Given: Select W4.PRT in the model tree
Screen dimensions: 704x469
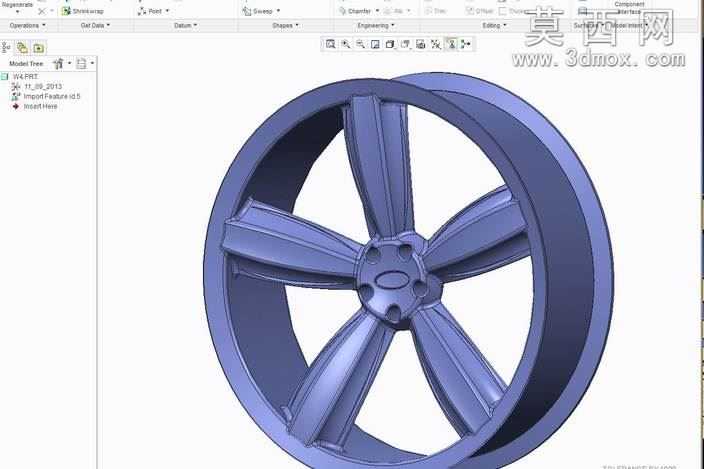Looking at the screenshot, I should click(x=20, y=77).
